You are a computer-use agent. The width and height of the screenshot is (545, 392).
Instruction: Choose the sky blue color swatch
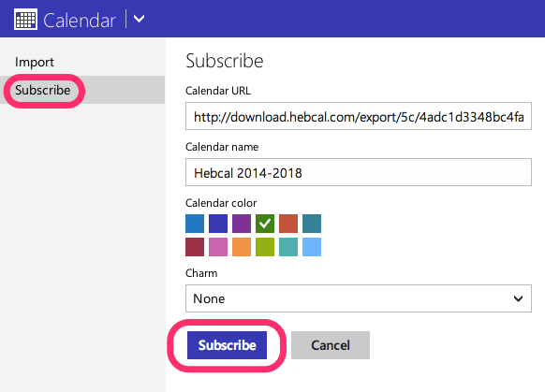click(x=312, y=247)
